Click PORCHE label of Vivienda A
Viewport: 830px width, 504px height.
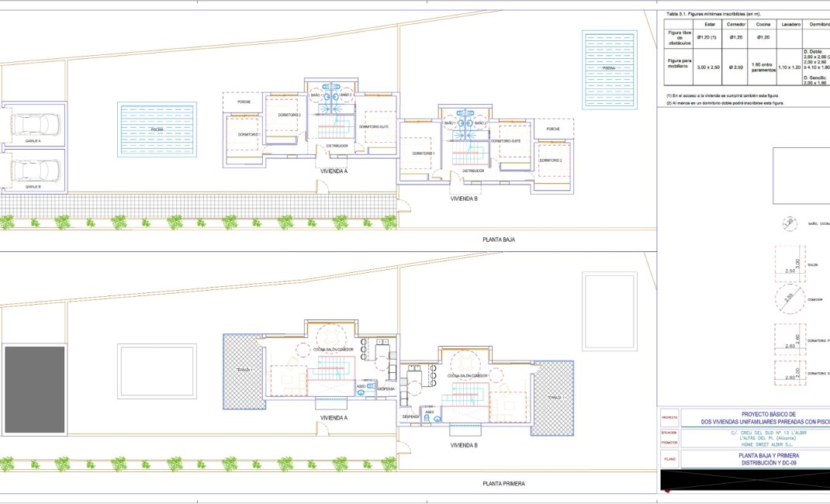244,102
